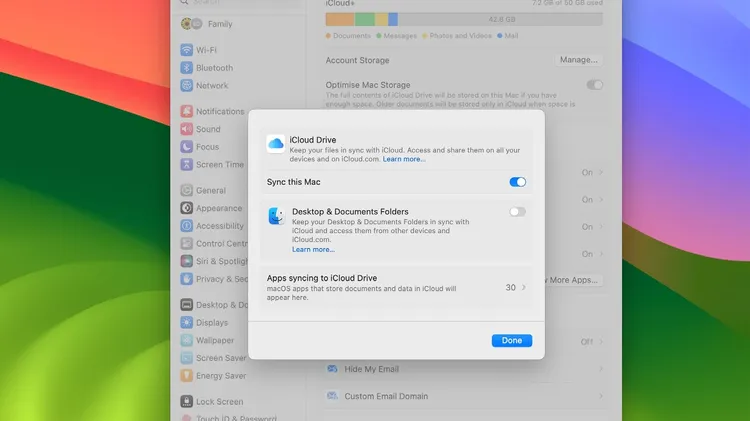Enable the Desktop & Documents Folders toggle
Screen dimensions: 750x421
[x=518, y=211]
